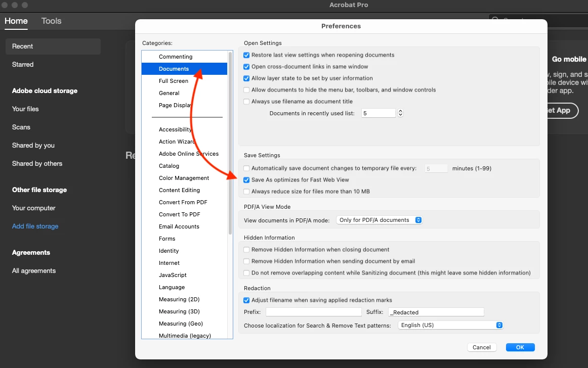Open the View documents in PDF/A mode dropdown
This screenshot has width=588, height=368.
tap(379, 220)
